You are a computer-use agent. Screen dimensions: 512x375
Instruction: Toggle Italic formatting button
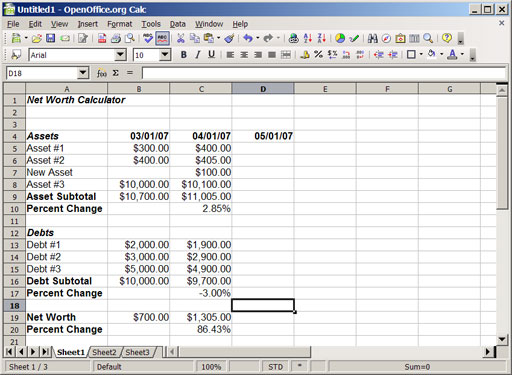click(x=197, y=55)
